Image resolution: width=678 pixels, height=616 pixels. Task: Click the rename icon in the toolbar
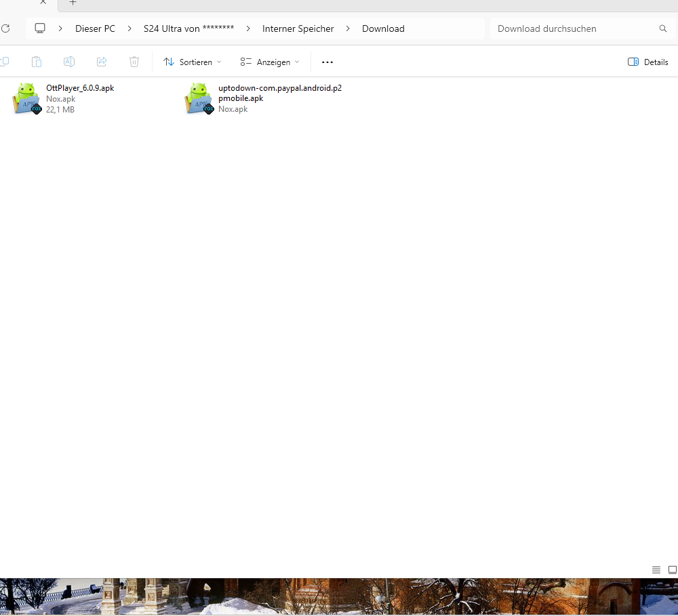tap(69, 62)
